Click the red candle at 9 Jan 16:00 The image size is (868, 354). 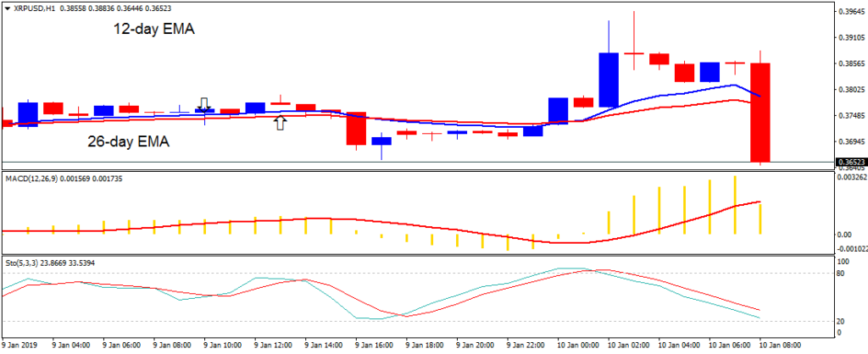tap(355, 128)
